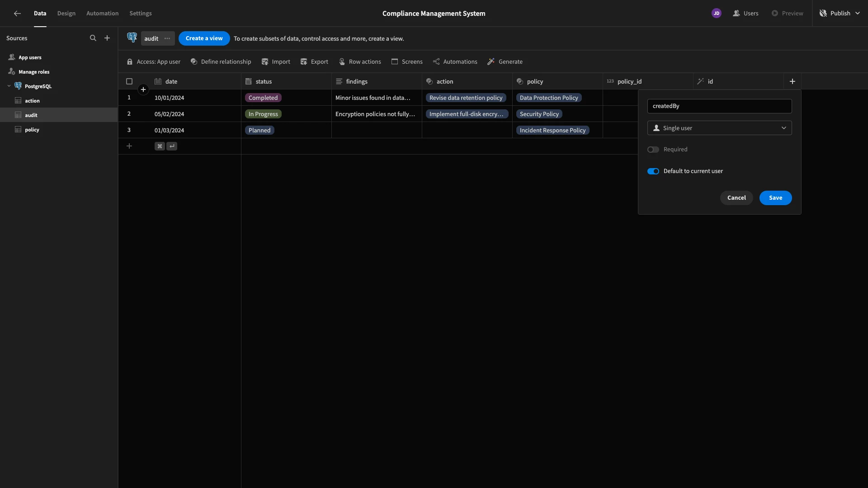Click Create a view button

[204, 38]
